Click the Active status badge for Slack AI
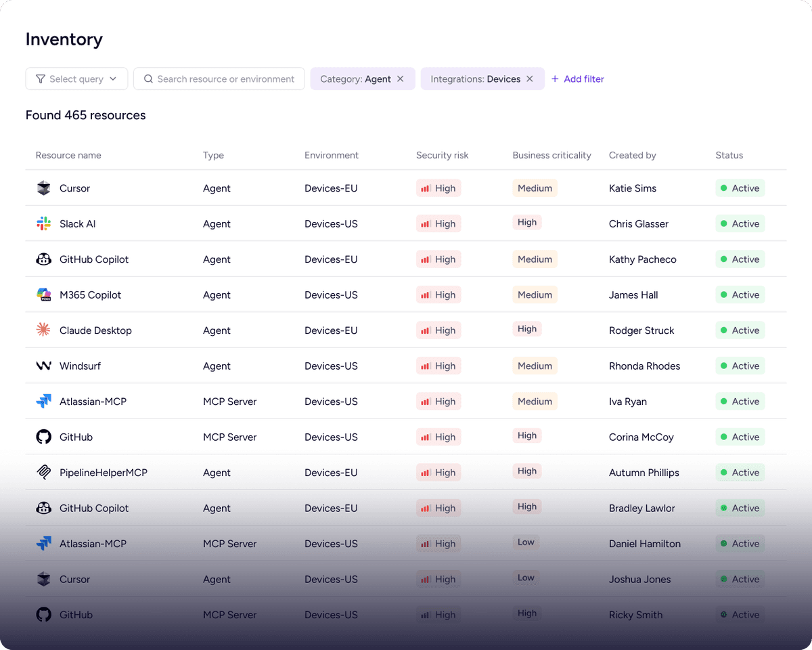The height and width of the screenshot is (650, 812). tap(740, 223)
